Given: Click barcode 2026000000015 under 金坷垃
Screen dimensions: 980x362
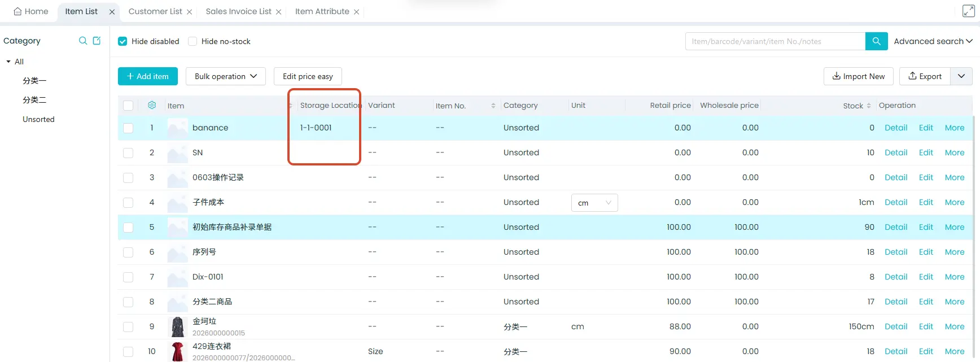Looking at the screenshot, I should click(218, 333).
